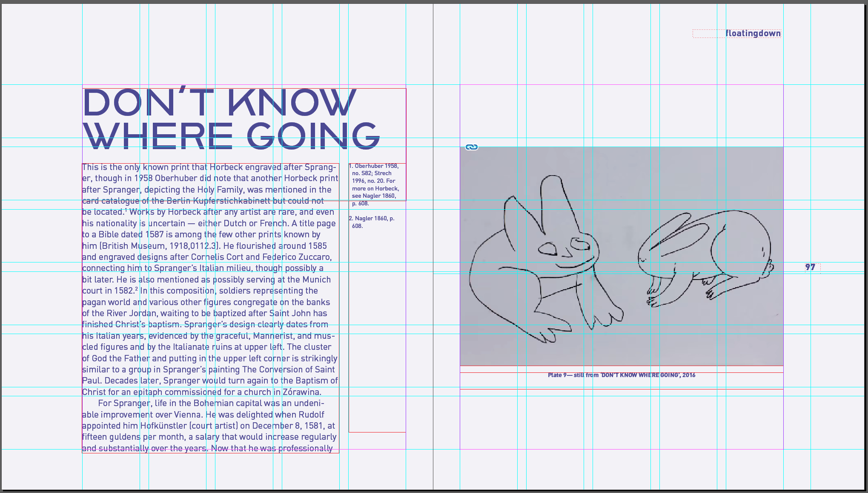Image resolution: width=868 pixels, height=493 pixels.
Task: Click the empty frame area above the rabbit image
Action: [621, 115]
